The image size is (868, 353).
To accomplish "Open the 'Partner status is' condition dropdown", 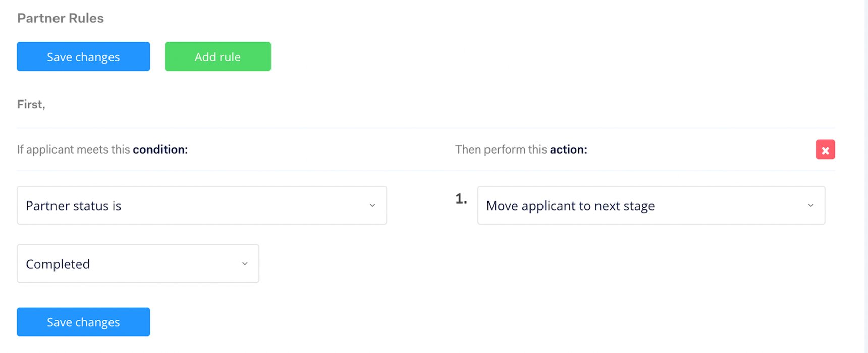I will coord(201,206).
